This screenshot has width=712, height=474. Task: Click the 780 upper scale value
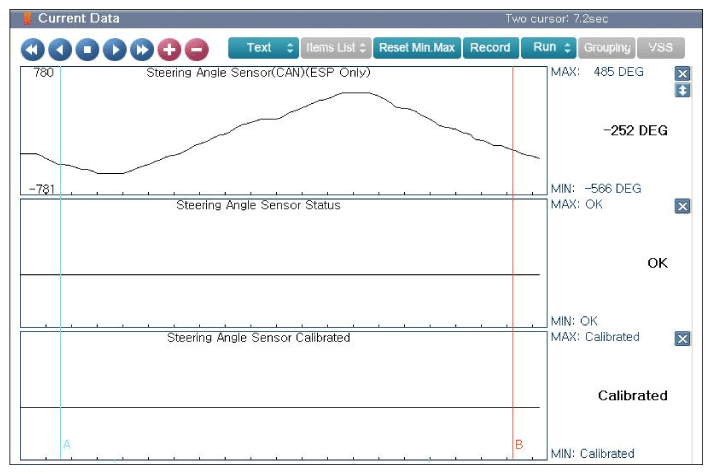click(44, 73)
